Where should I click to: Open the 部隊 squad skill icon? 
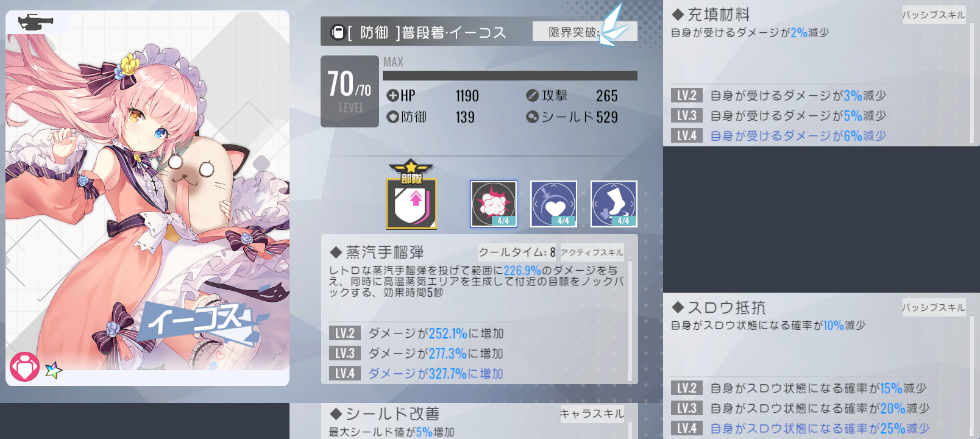coord(411,195)
